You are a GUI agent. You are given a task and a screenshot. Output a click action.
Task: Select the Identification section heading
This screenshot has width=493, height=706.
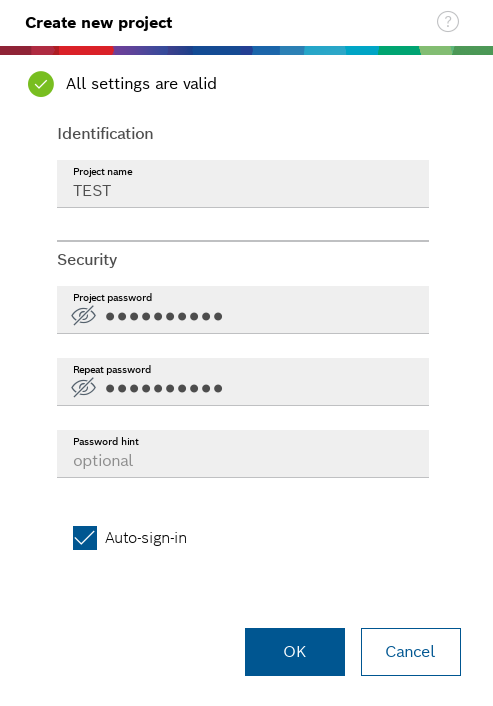pyautogui.click(x=105, y=134)
